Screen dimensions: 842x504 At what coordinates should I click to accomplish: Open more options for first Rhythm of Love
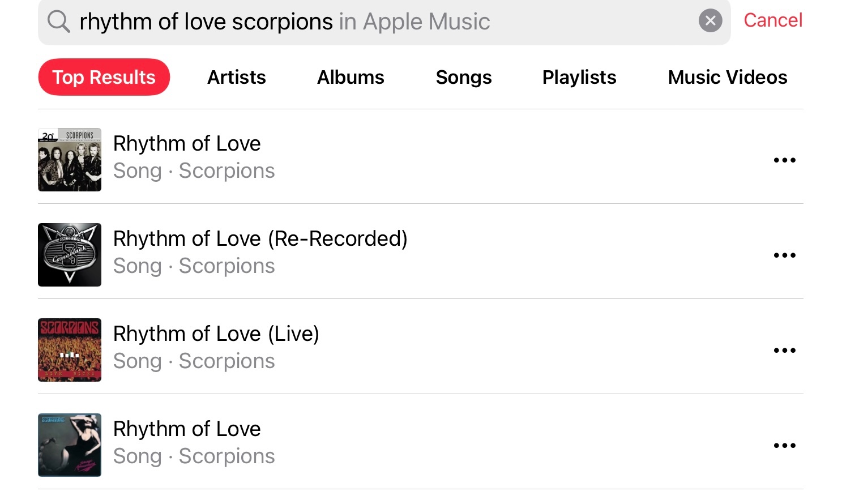(x=784, y=160)
